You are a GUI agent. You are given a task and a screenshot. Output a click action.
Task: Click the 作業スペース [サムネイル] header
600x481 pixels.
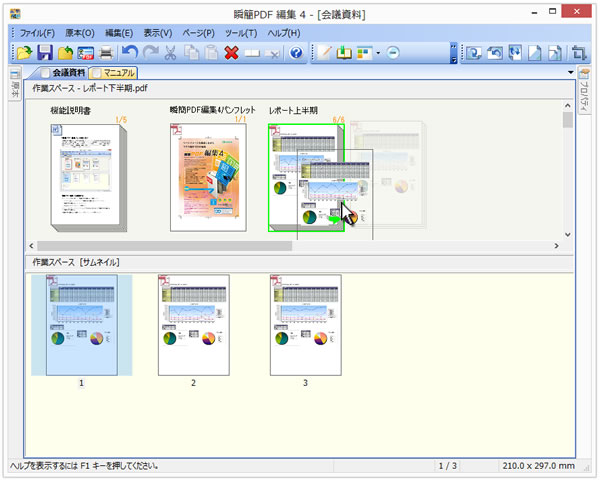[76, 262]
